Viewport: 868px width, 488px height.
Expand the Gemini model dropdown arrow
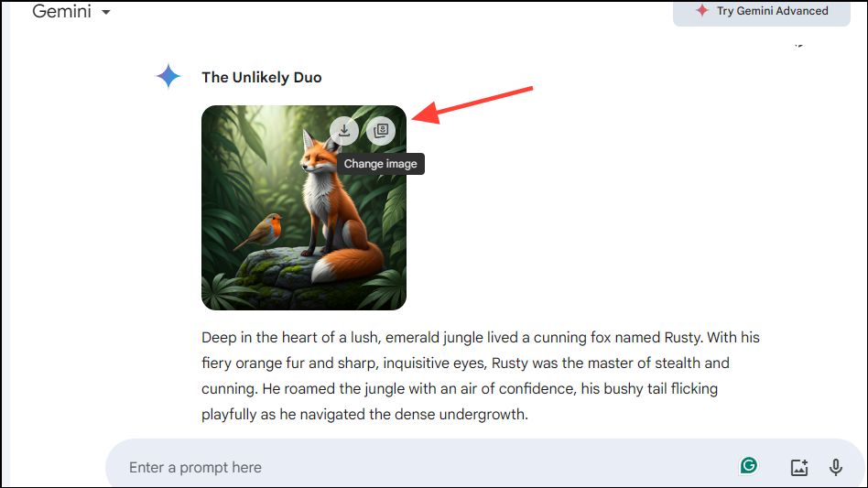[105, 12]
